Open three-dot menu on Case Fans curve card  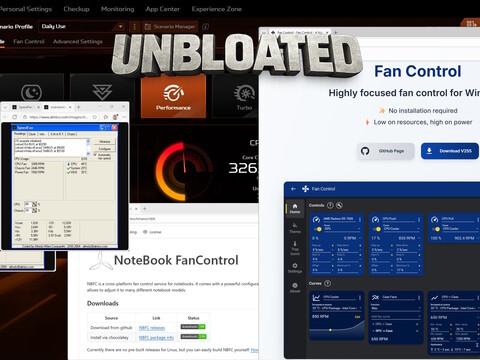pos(419,297)
